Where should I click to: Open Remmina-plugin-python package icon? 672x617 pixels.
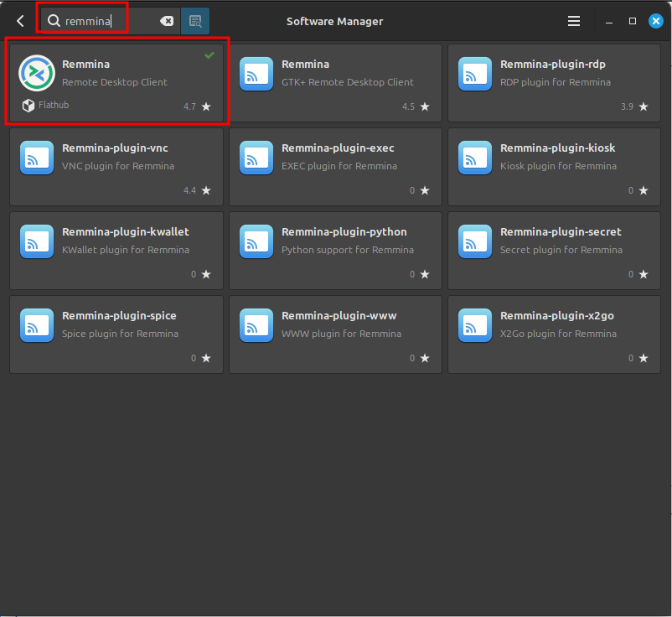tap(256, 241)
